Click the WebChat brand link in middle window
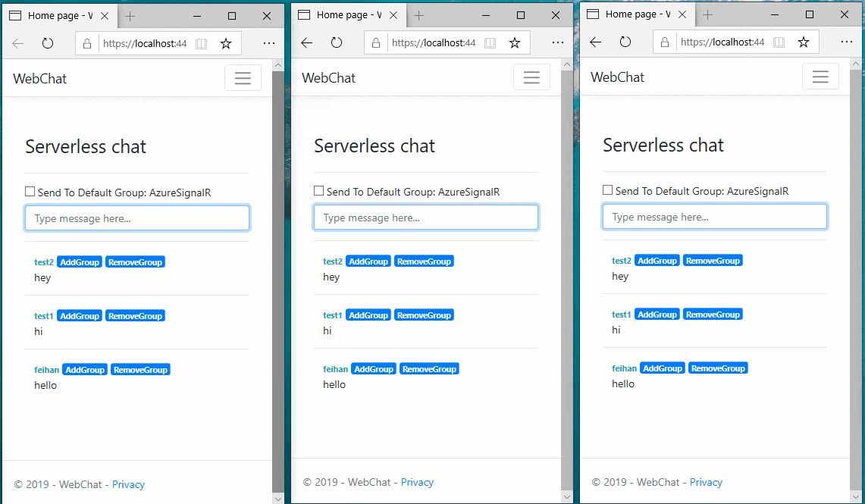This screenshot has height=504, width=865. [328, 78]
